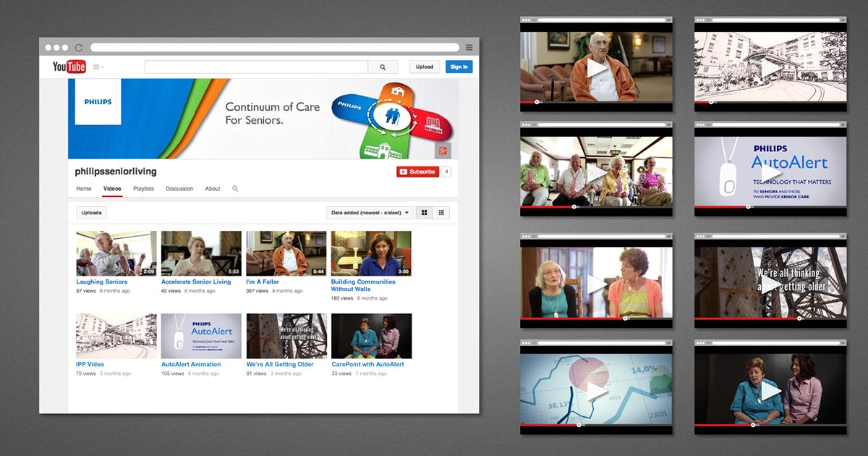
Task: Open the "Accelerate Senior Living" title link
Action: 196,282
